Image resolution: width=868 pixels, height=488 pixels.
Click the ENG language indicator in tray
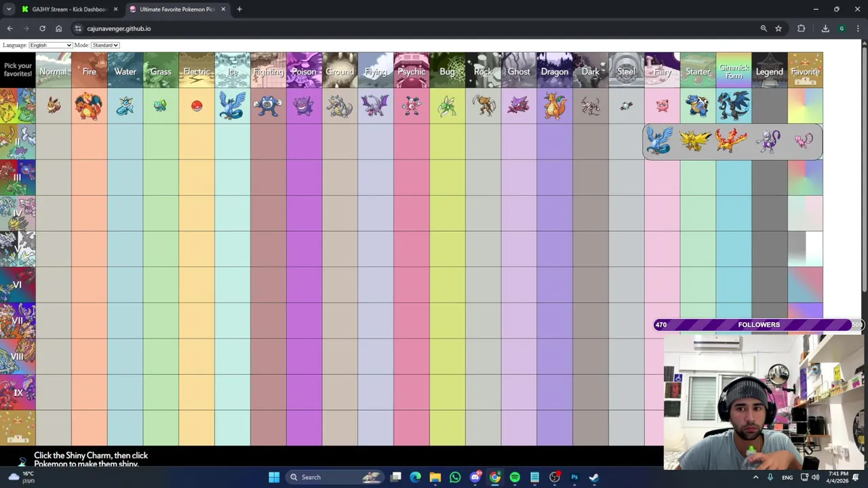click(787, 477)
